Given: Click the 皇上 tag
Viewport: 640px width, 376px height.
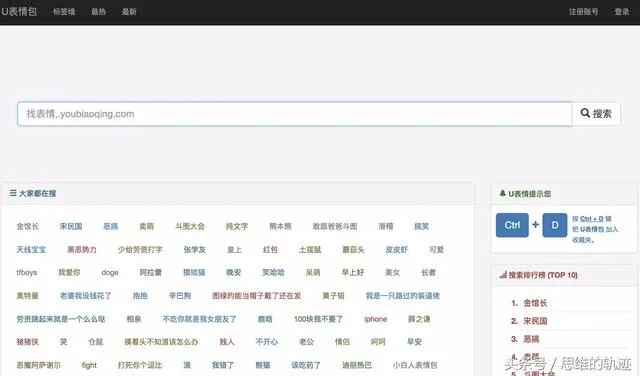Looking at the screenshot, I should coord(234,249).
